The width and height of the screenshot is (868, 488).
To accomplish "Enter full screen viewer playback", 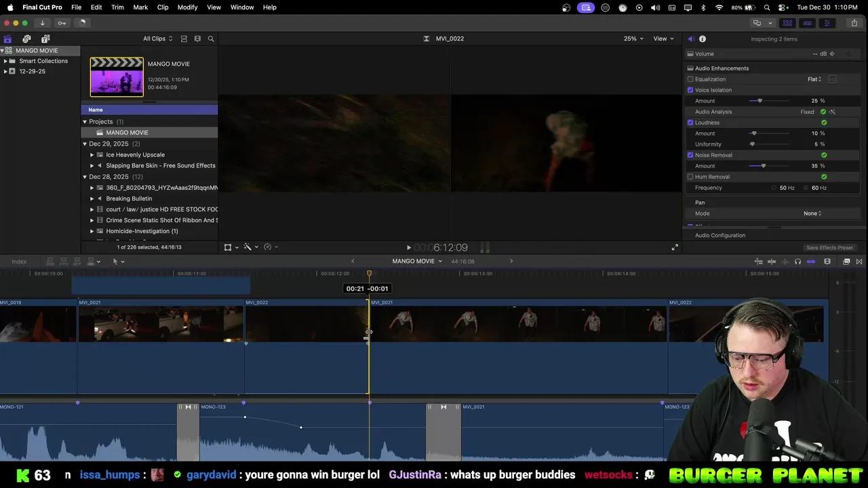I will click(x=675, y=247).
